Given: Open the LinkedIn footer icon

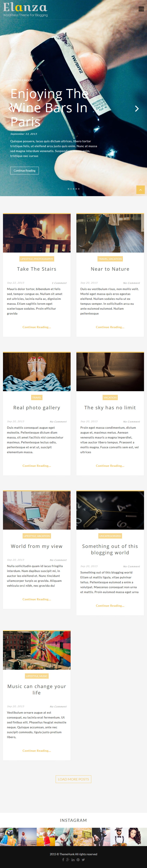Looking at the screenshot, I should coord(73,859).
